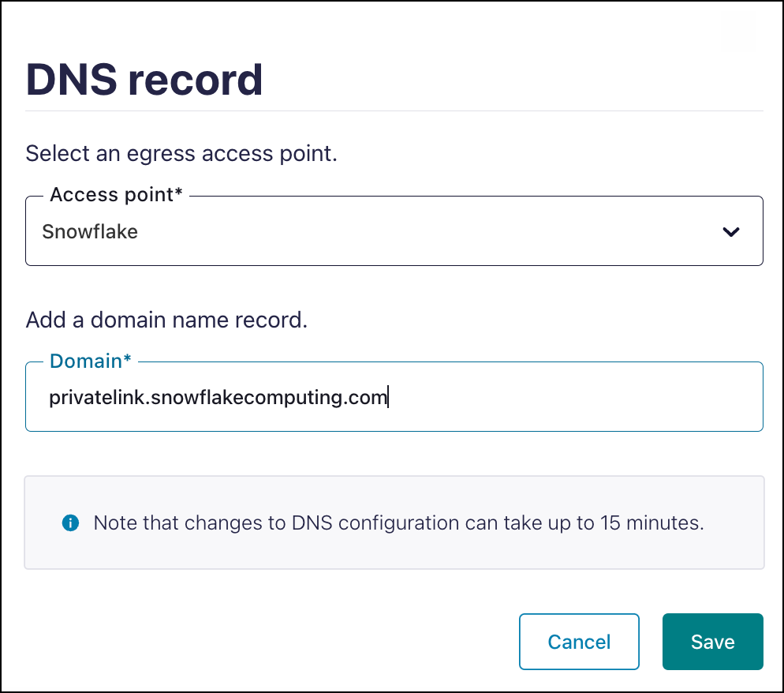
Task: Click the Select an egress access point text
Action: (181, 153)
